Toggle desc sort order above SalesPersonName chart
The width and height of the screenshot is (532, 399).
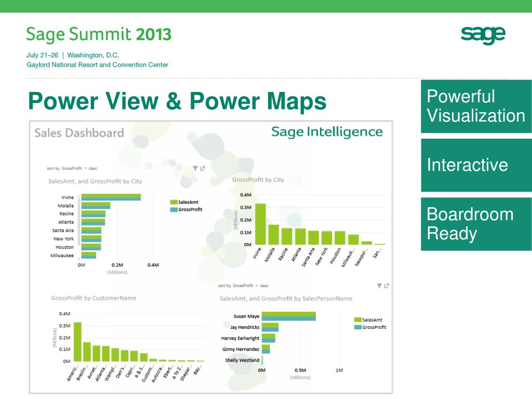tap(264, 286)
